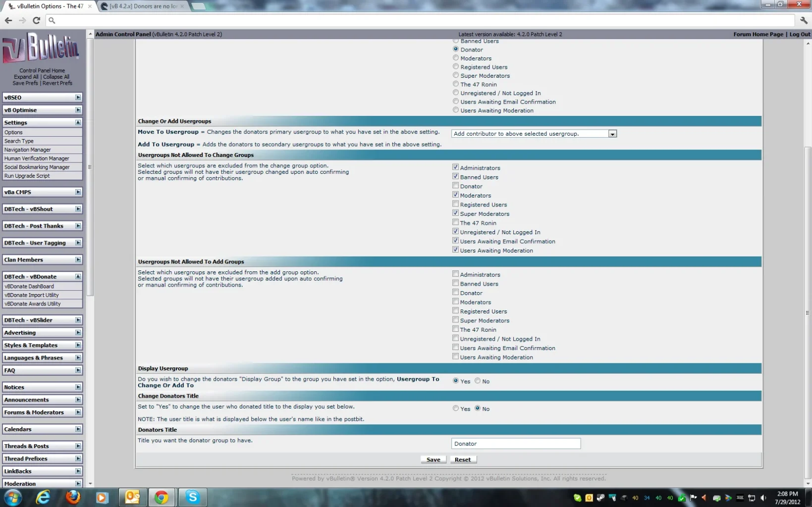Click the Reset button
Viewport: 812px width, 507px height.
pyautogui.click(x=463, y=459)
